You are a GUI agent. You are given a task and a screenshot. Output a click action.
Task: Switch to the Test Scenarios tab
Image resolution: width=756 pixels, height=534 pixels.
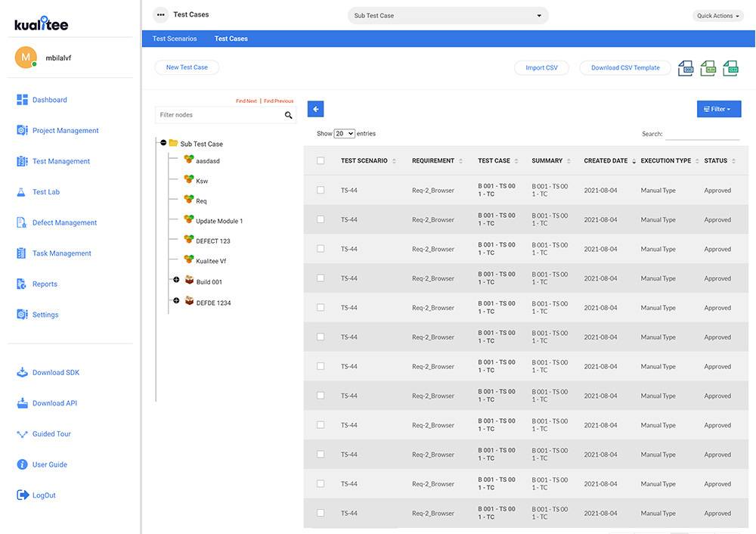click(175, 39)
